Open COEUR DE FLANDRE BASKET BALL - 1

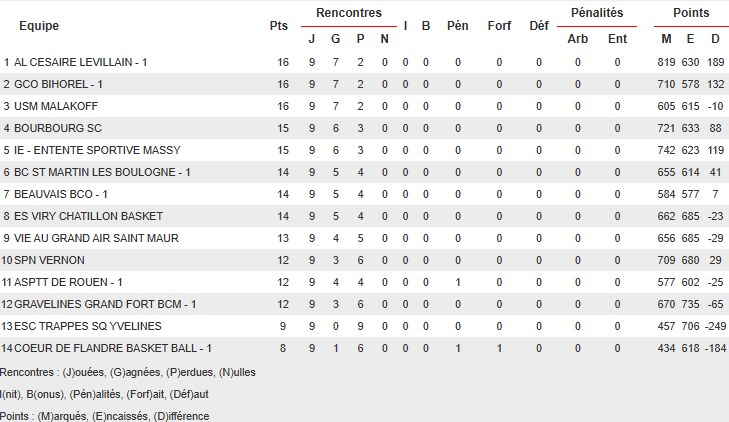[x=113, y=348]
